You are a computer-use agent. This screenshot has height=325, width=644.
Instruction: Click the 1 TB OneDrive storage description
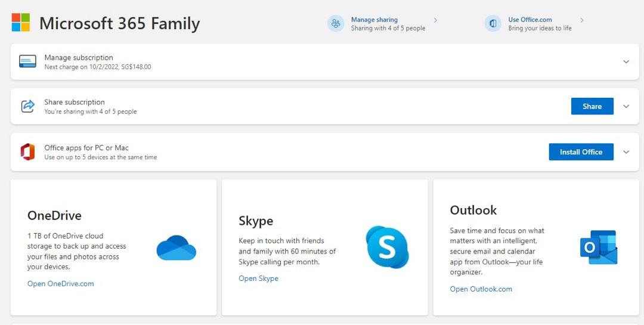(77, 252)
